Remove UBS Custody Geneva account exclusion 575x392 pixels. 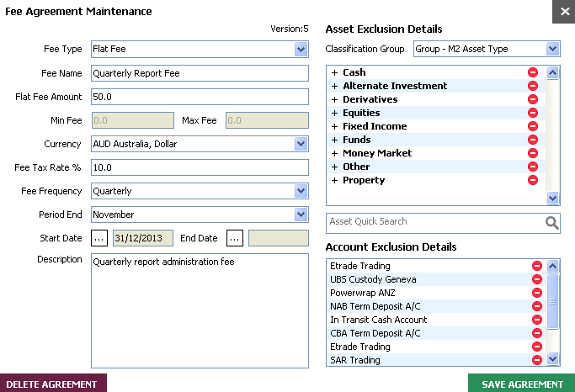pos(536,279)
